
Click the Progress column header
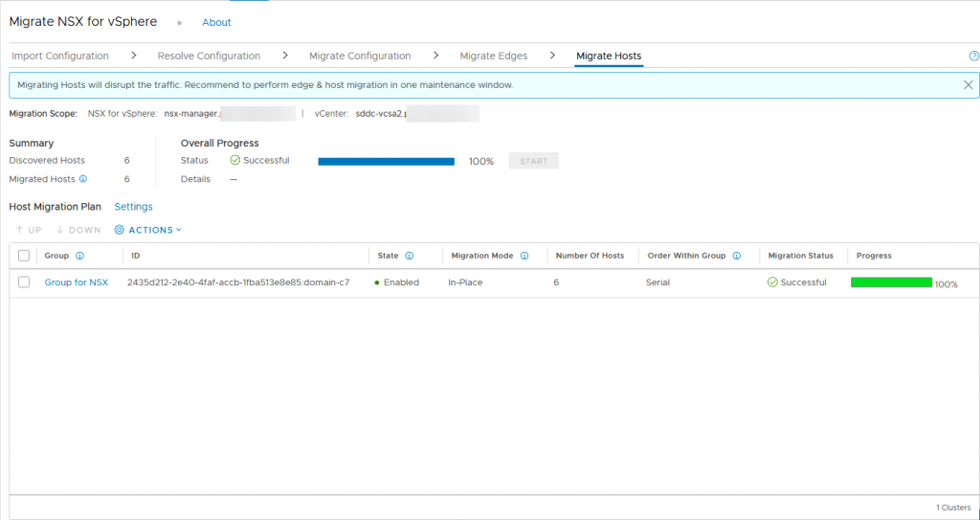pos(874,256)
